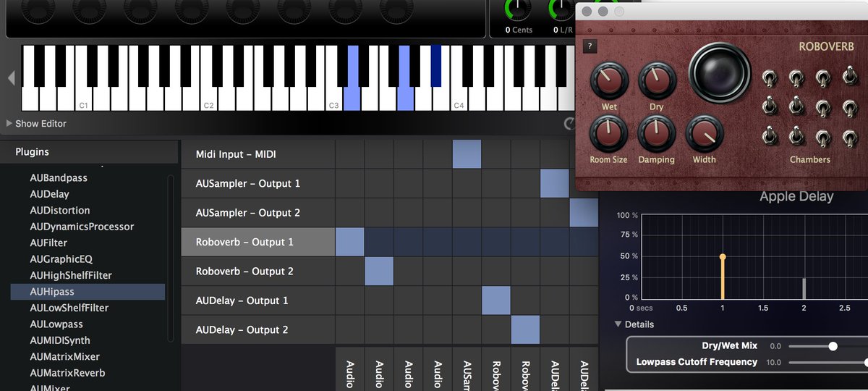The width and height of the screenshot is (868, 391).
Task: Toggle the Midi Input – MIDI active connection cell
Action: coord(467,154)
